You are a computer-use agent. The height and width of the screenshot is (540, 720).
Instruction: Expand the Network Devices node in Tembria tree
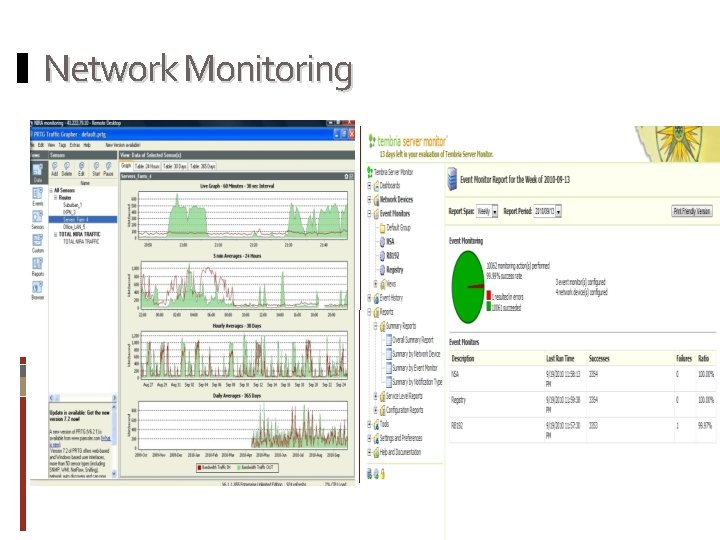pyautogui.click(x=369, y=200)
